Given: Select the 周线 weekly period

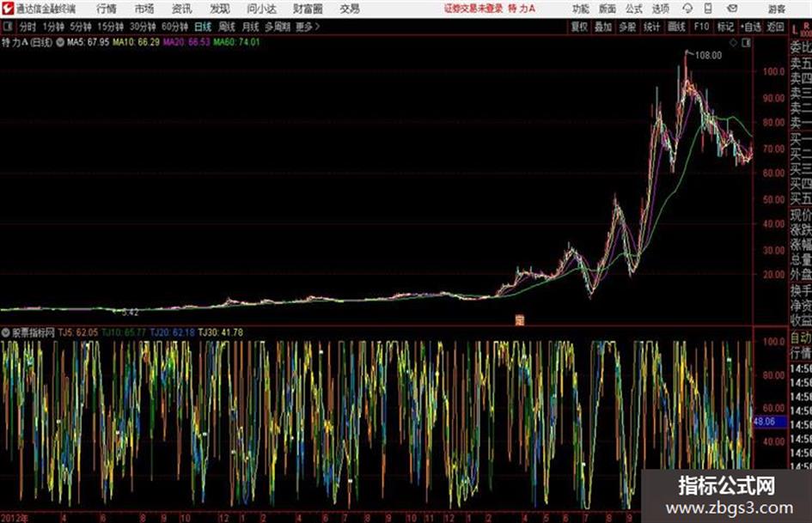Looking at the screenshot, I should 227,27.
